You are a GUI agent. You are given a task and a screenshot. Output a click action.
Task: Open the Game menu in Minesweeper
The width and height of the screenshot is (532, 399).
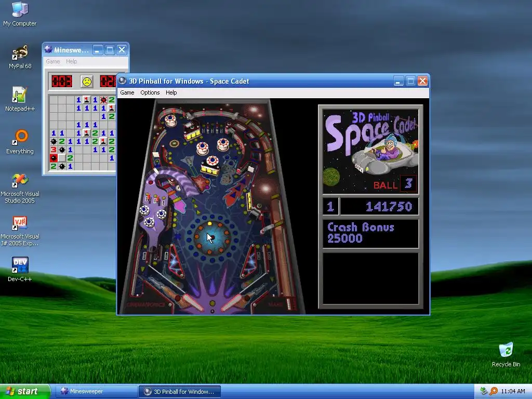(53, 61)
